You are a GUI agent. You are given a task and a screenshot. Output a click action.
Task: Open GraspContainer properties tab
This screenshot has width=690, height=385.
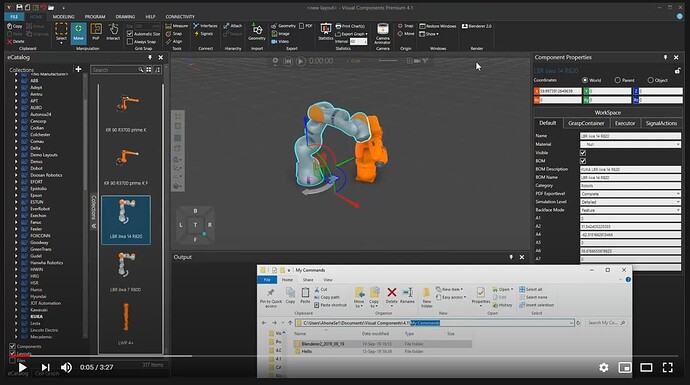pos(586,124)
